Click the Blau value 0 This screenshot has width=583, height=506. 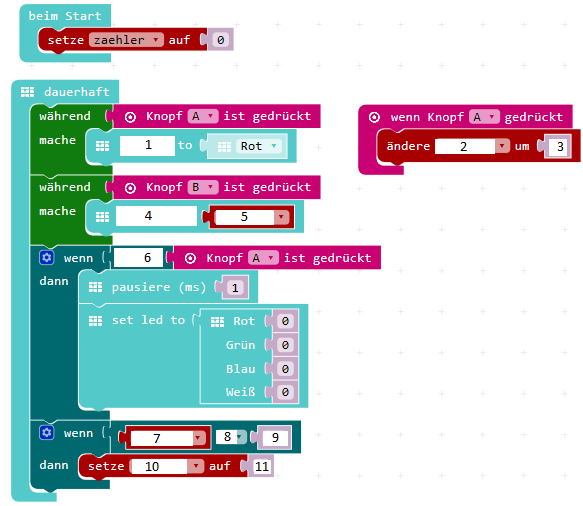click(x=285, y=369)
